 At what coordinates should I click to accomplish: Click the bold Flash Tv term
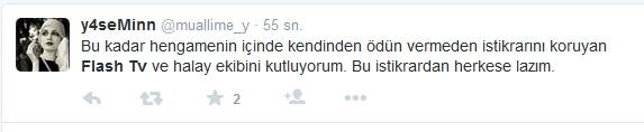click(114, 67)
